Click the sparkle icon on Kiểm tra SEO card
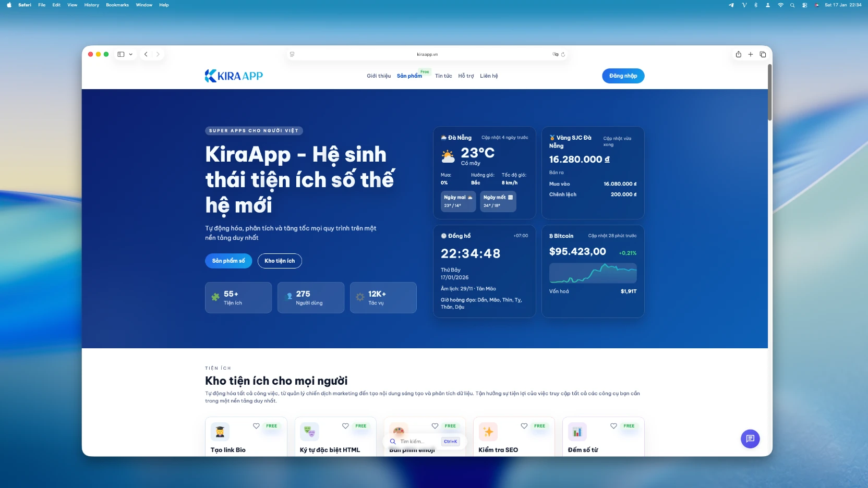Viewport: 868px width, 488px height. [488, 432]
